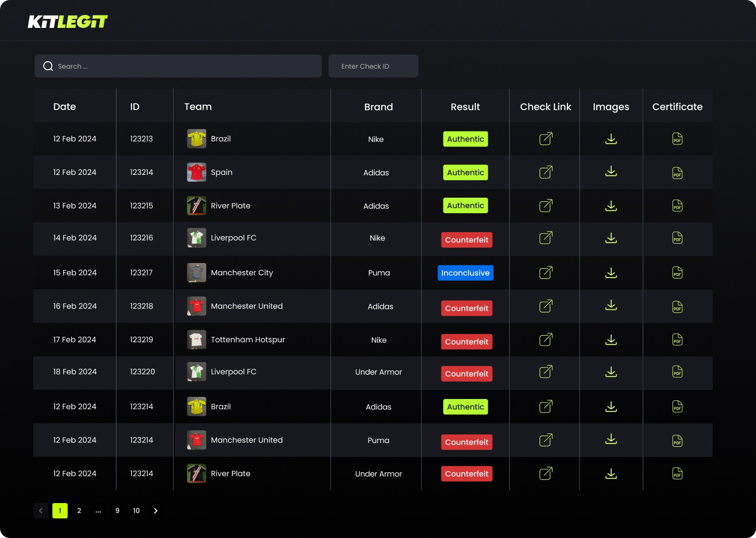View PDF certificate for ID 123218
Viewport: 756px width, 538px height.
[x=677, y=307]
